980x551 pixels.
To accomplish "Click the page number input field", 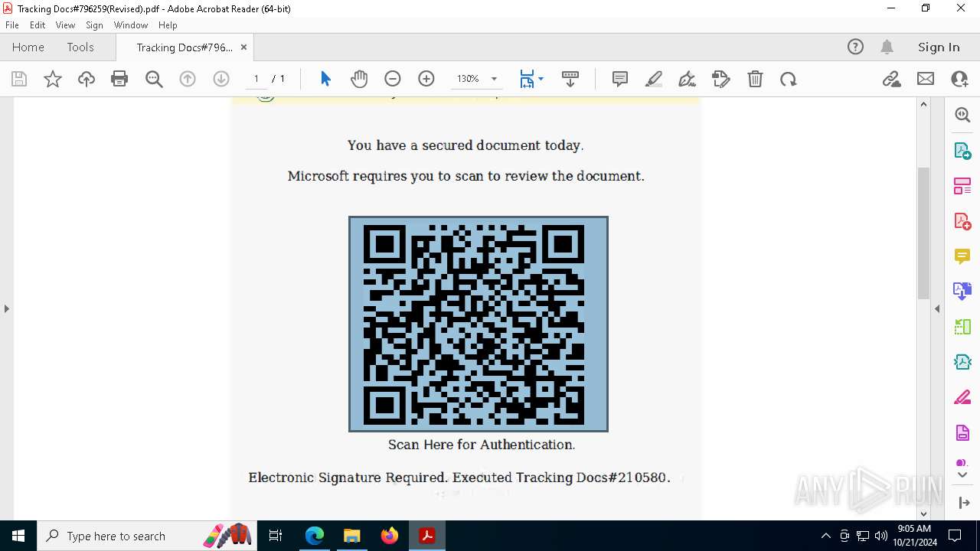I will (x=256, y=79).
